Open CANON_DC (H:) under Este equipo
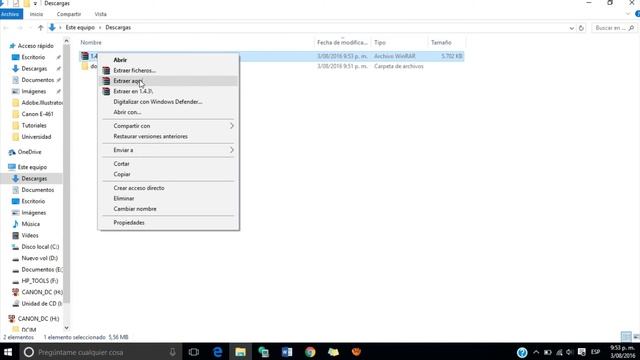Image resolution: width=640 pixels, height=360 pixels. pyautogui.click(x=42, y=292)
